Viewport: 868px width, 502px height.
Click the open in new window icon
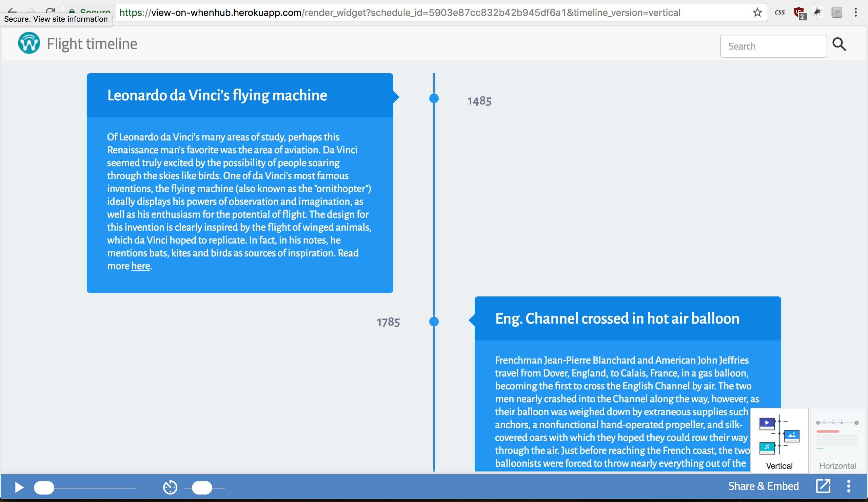pos(823,486)
